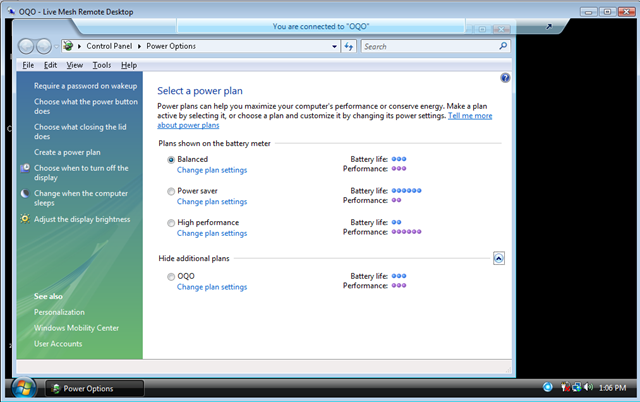Viewport: 640px width, 402px height.
Task: Open Create a power plan
Action: pos(67,152)
